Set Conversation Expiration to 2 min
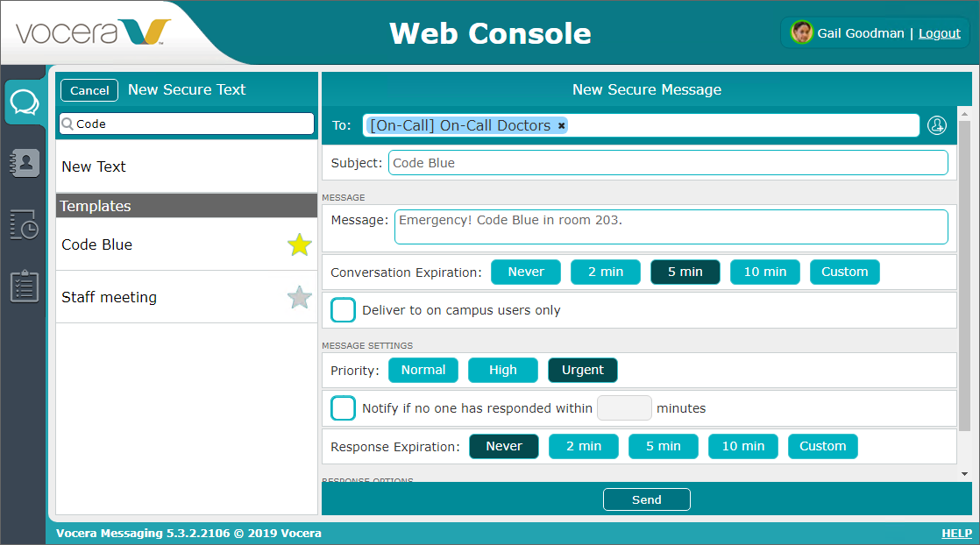The image size is (980, 545). (606, 272)
